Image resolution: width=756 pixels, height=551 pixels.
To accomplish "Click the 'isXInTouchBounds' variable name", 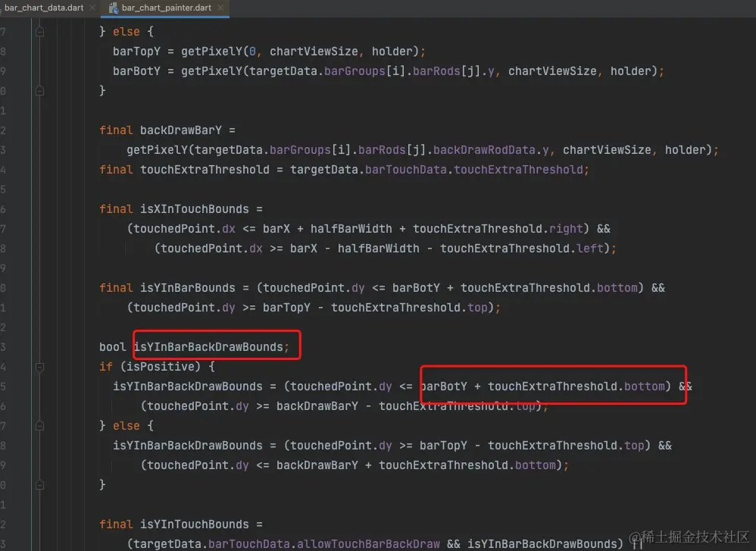I will 195,209.
